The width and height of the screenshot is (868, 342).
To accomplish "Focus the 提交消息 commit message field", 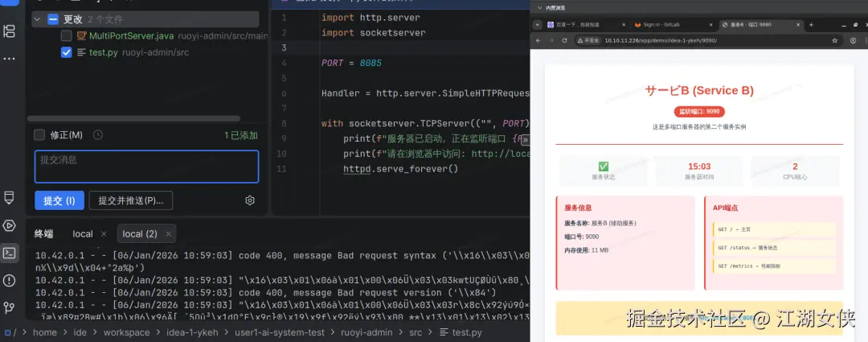I will pos(147,167).
